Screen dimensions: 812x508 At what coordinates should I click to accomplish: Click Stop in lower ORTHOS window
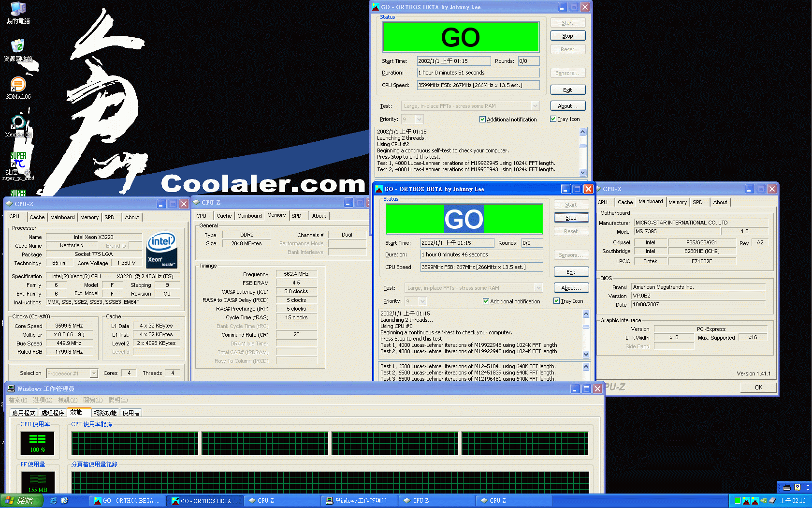pyautogui.click(x=571, y=218)
